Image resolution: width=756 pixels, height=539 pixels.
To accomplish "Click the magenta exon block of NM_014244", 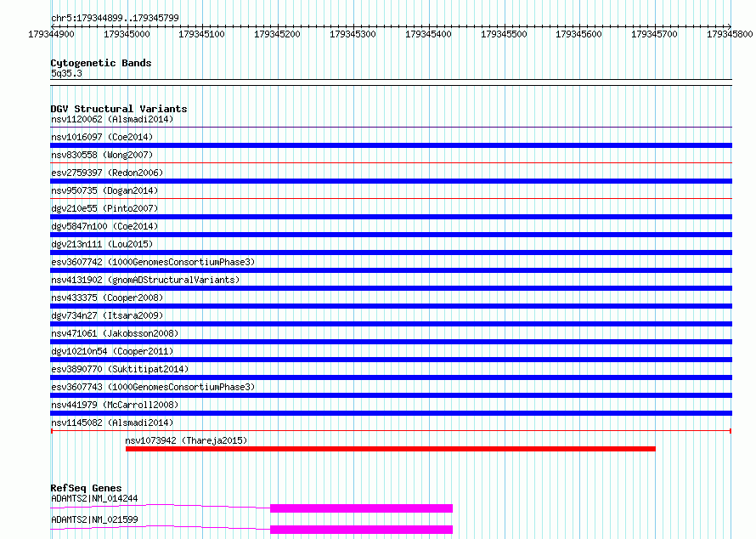I will click(361, 508).
